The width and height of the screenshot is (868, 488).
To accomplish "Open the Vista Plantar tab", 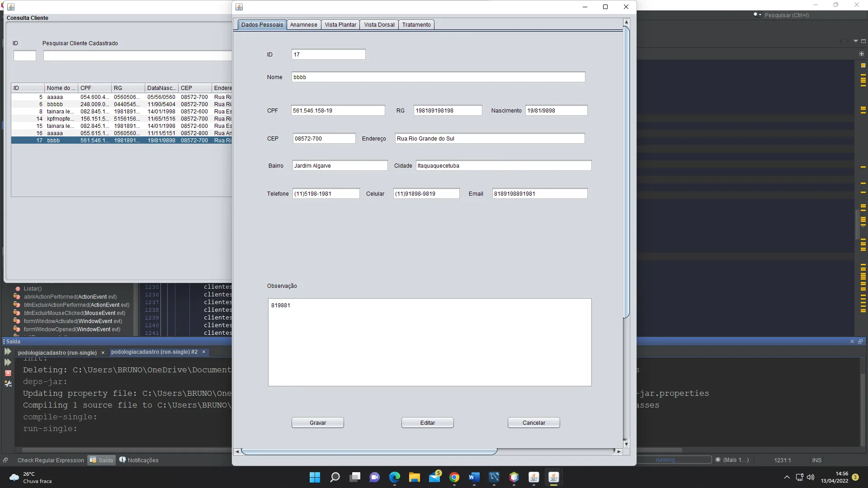I will tap(340, 25).
